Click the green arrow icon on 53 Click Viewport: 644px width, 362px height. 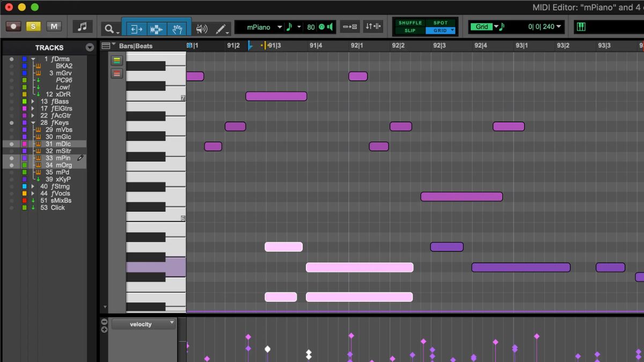(33, 208)
